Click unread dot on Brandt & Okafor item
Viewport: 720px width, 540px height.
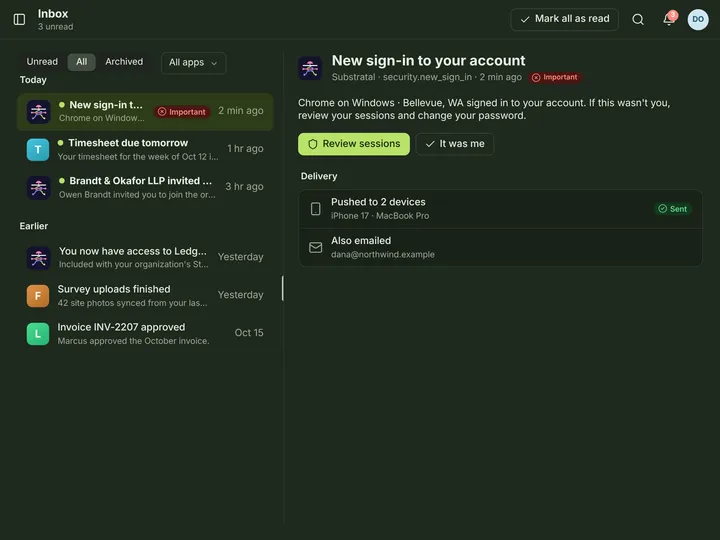tap(62, 181)
